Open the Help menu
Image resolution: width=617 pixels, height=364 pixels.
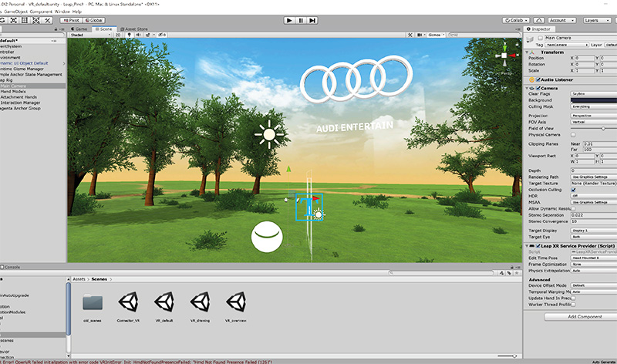click(x=76, y=12)
